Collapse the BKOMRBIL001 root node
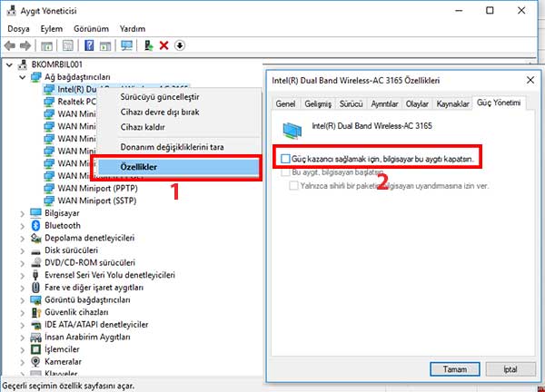545x392 pixels. [10, 64]
